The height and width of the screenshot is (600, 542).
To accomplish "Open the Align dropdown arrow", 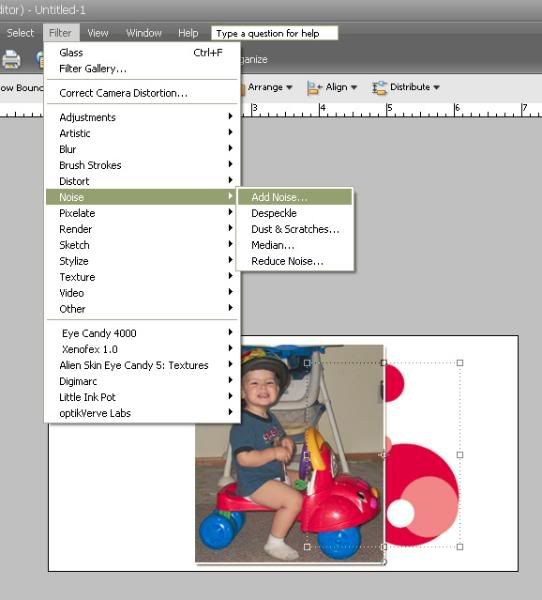I will 354,87.
